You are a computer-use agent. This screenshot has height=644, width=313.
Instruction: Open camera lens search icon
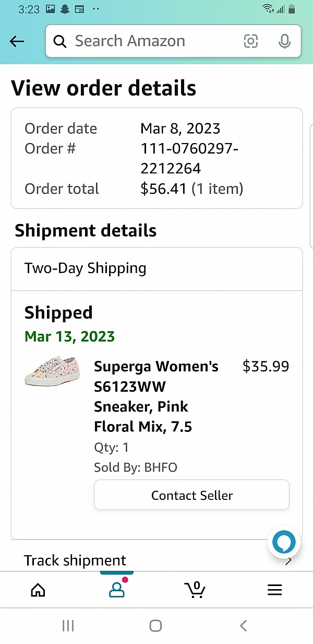coord(251,41)
